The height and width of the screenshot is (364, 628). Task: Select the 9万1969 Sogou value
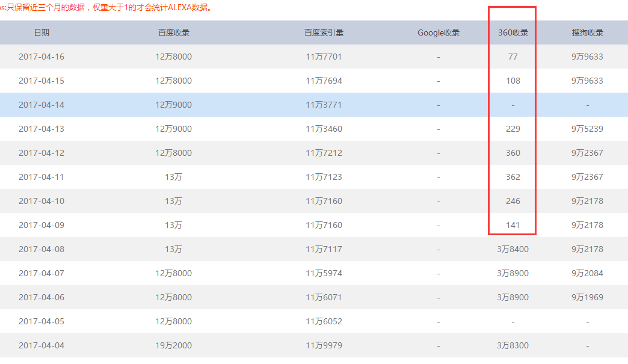point(587,297)
